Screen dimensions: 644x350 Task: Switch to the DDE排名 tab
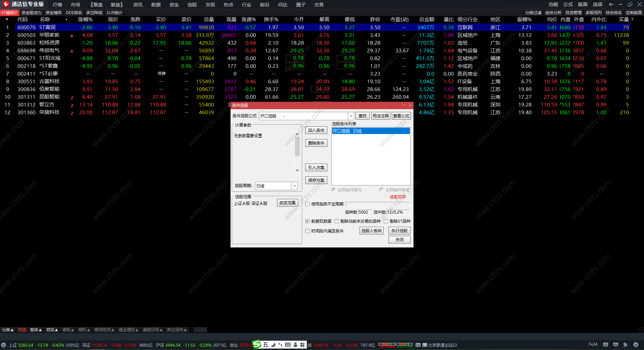74,13
